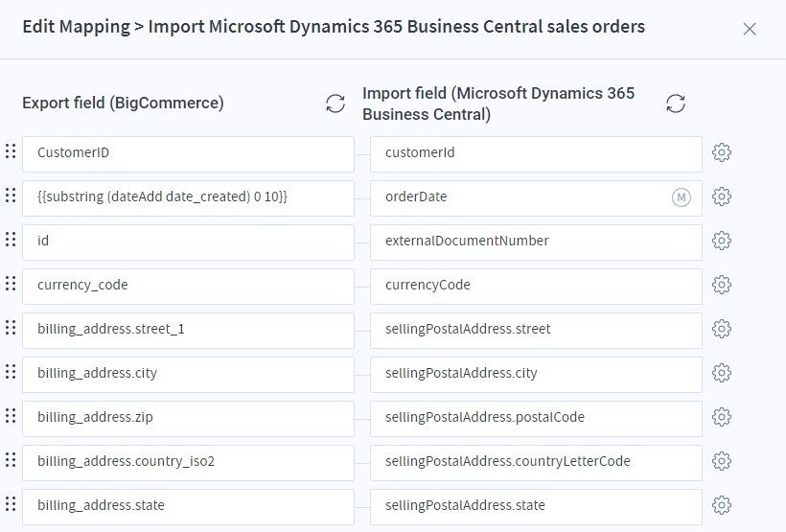The width and height of the screenshot is (786, 532).
Task: Edit the id export field
Action: pyautogui.click(x=188, y=243)
